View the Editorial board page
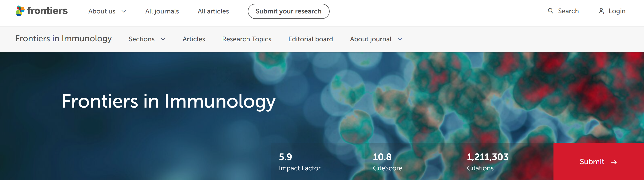 311,39
